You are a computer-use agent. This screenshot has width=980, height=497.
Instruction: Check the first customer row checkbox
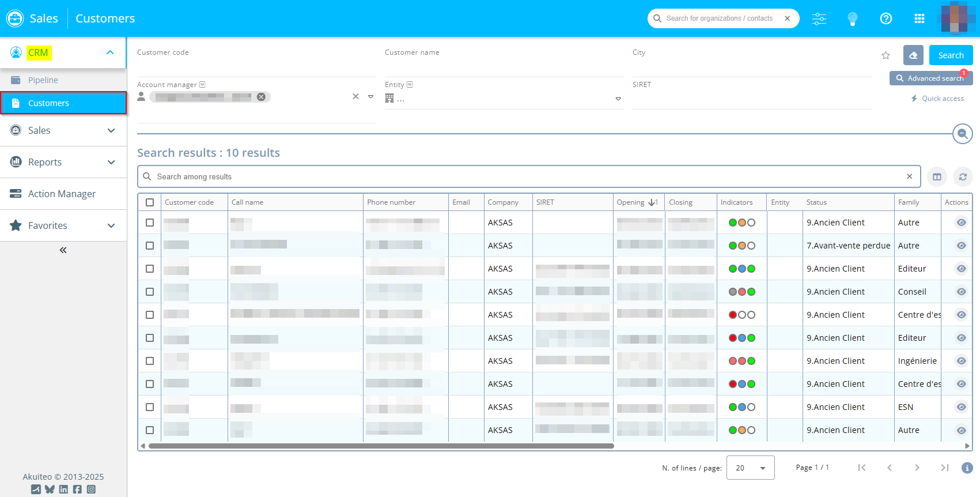coord(150,223)
